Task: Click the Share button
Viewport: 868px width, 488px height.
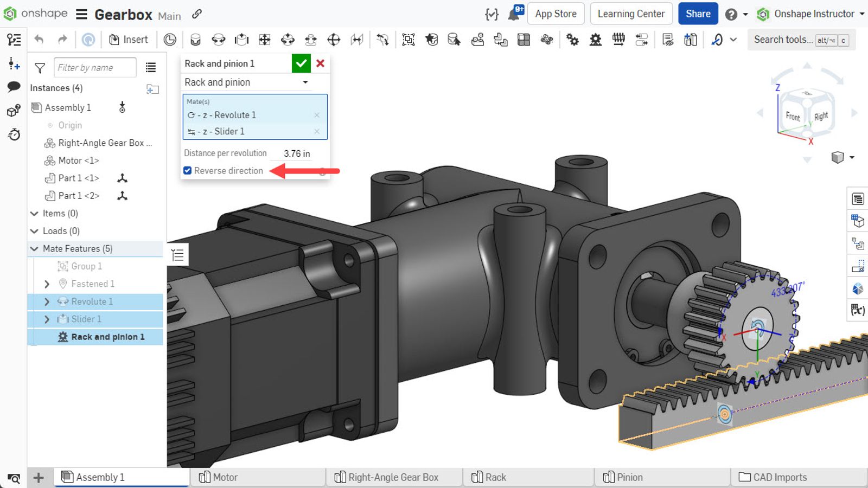Action: (698, 14)
